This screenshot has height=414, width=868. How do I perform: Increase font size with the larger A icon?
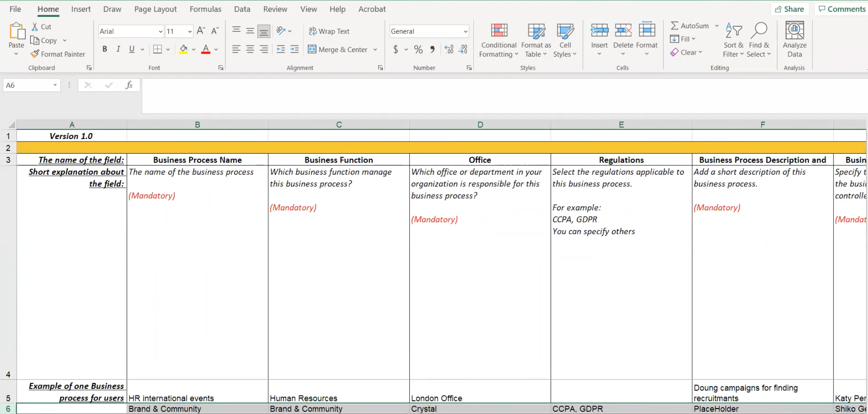(201, 31)
